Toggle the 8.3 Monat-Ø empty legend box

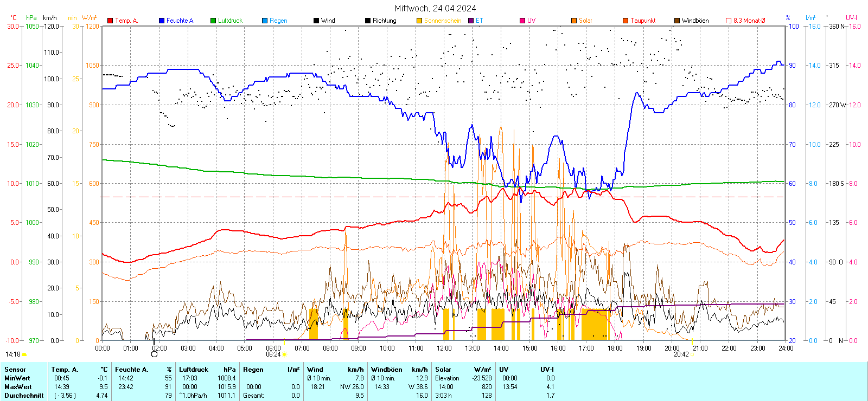coord(729,21)
